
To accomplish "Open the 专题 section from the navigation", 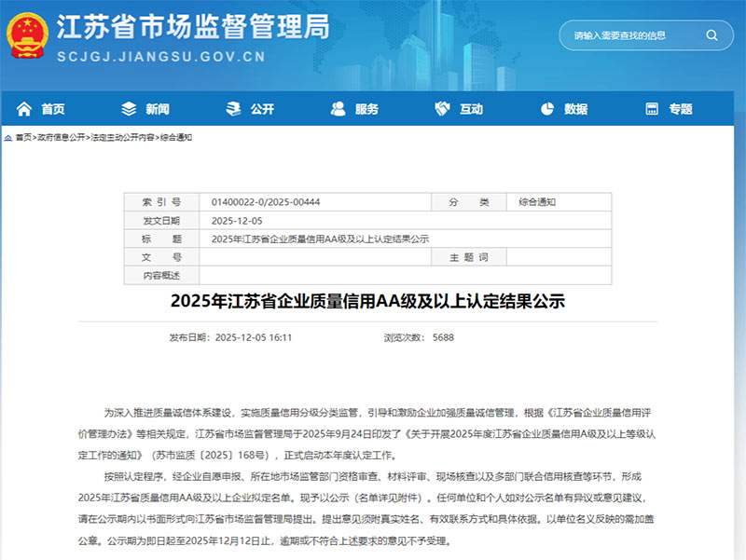I will [x=679, y=108].
